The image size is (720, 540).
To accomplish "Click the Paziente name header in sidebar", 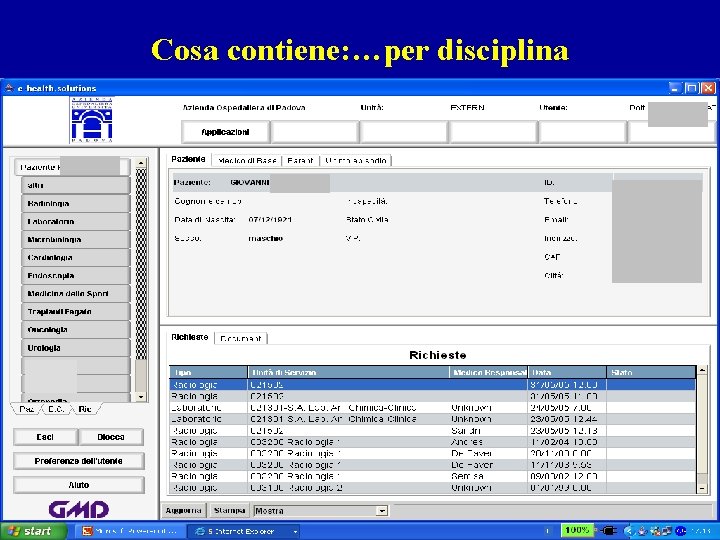I will click(x=72, y=167).
